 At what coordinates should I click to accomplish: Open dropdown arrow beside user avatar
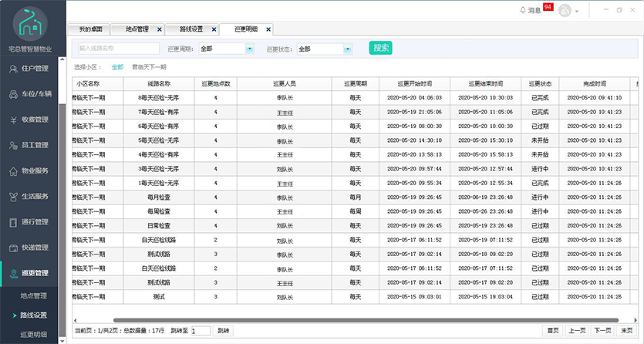coord(577,11)
